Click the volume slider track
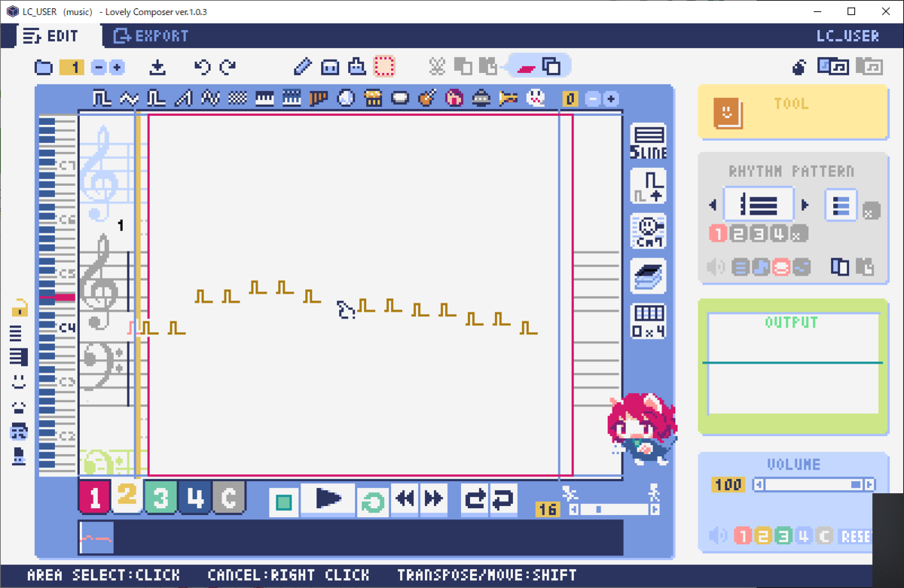904x588 pixels. click(814, 485)
